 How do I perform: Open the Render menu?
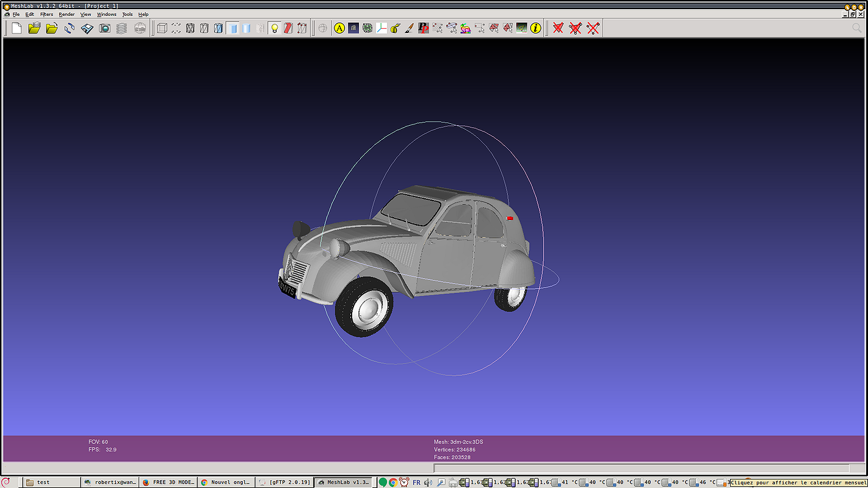point(67,14)
